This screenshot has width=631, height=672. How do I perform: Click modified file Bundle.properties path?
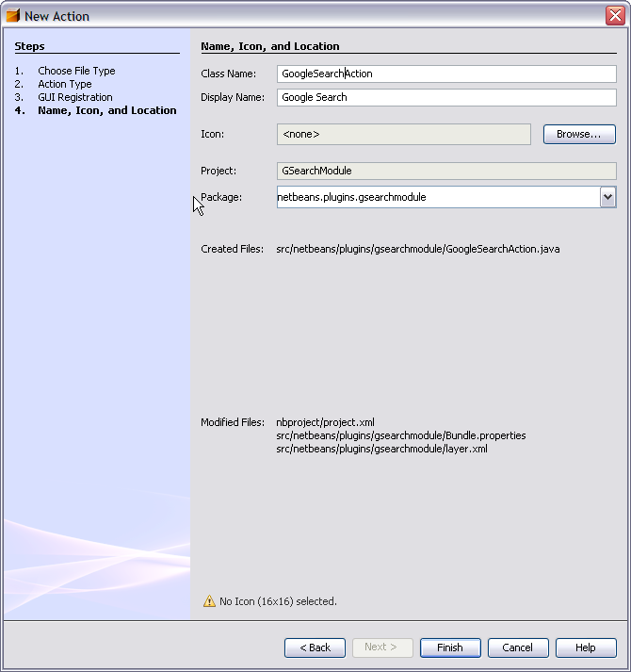(401, 435)
